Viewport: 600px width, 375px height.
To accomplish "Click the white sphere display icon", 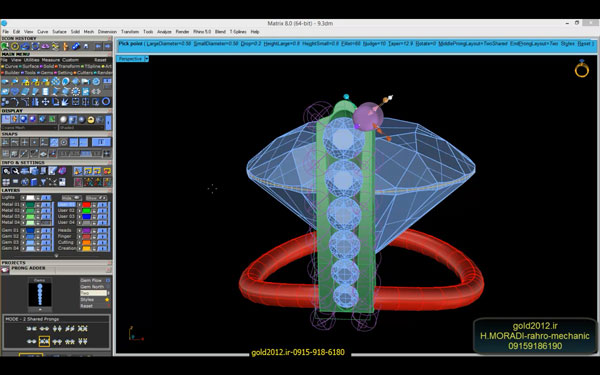I will click(x=63, y=119).
